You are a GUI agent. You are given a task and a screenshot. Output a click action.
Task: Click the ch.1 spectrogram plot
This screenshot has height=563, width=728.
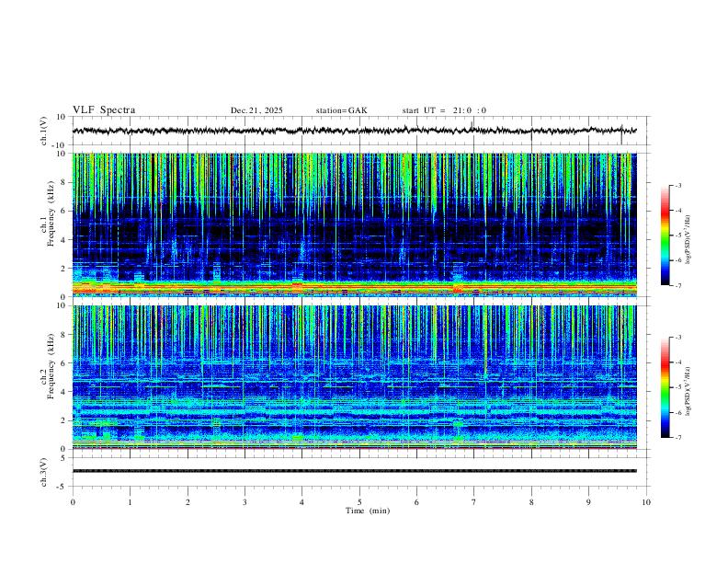click(x=354, y=224)
